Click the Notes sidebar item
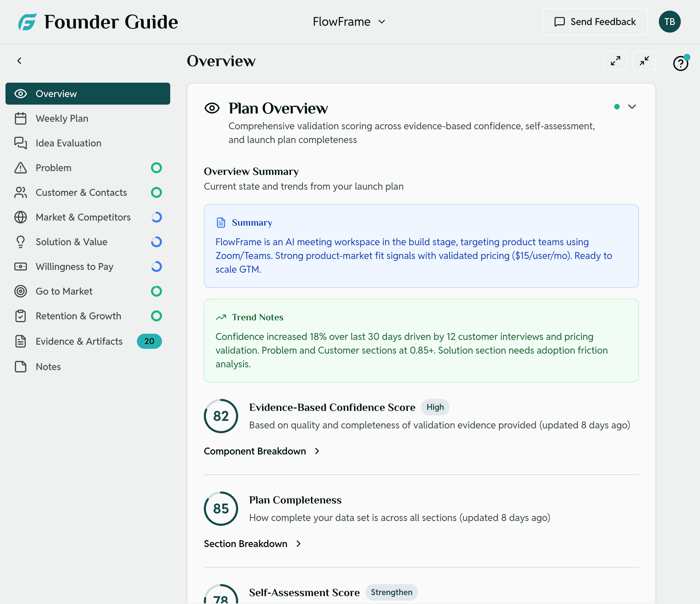The width and height of the screenshot is (700, 604). 48,367
